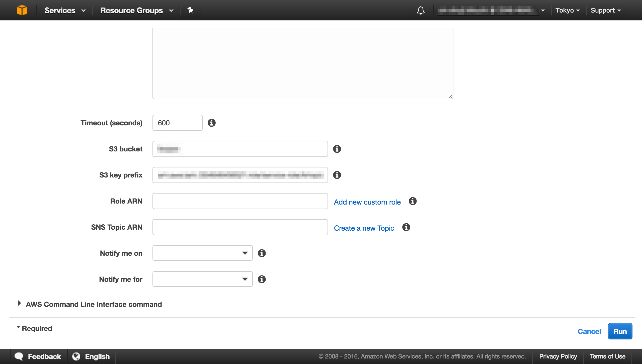Open the notifications bell
The image size is (642, 364).
[x=421, y=10]
